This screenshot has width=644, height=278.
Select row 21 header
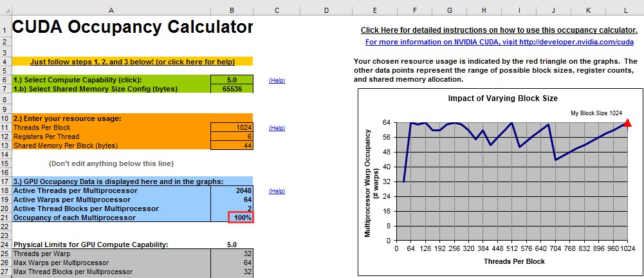point(6,218)
